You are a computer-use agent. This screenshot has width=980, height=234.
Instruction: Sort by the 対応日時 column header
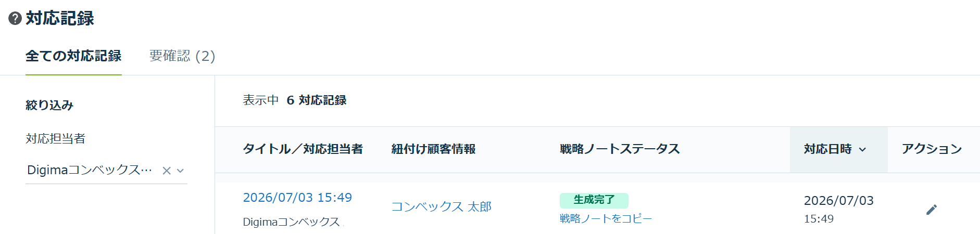pos(827,149)
